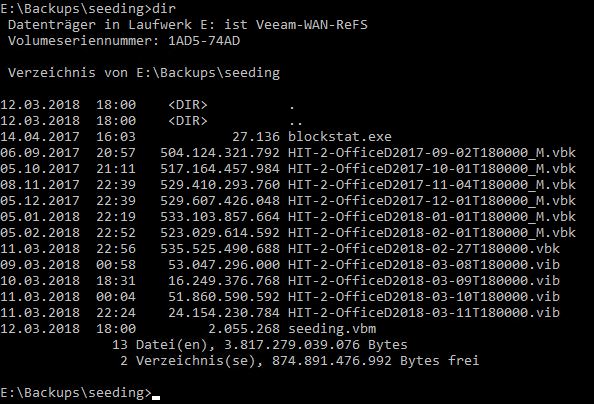594x404 pixels.
Task: Click the dir command at the top prompt
Action: 164,8
